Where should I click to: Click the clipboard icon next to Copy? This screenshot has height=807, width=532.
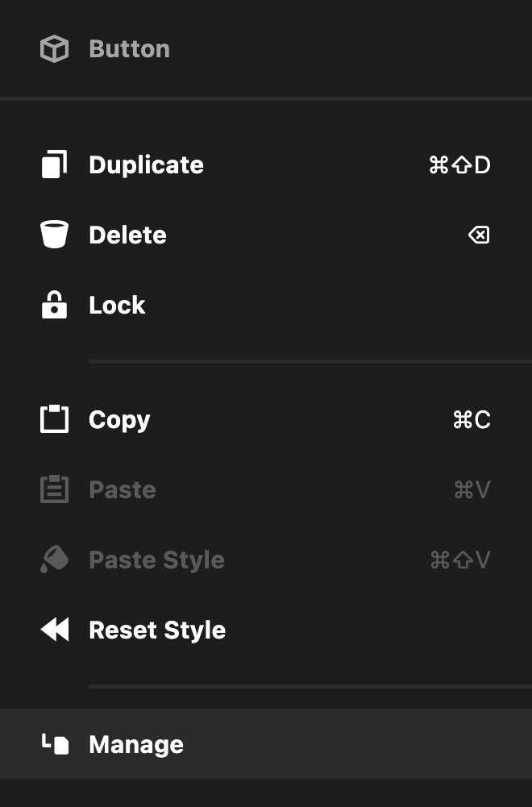pos(53,419)
